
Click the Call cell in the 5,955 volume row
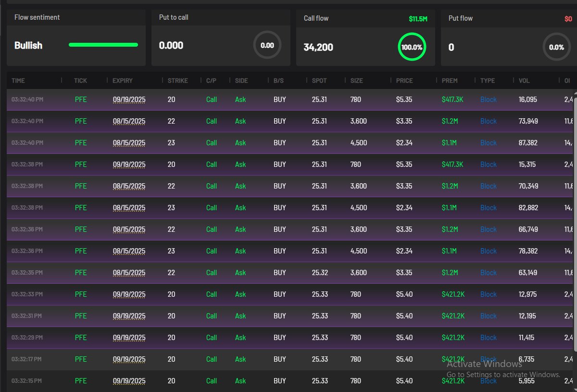(x=212, y=381)
